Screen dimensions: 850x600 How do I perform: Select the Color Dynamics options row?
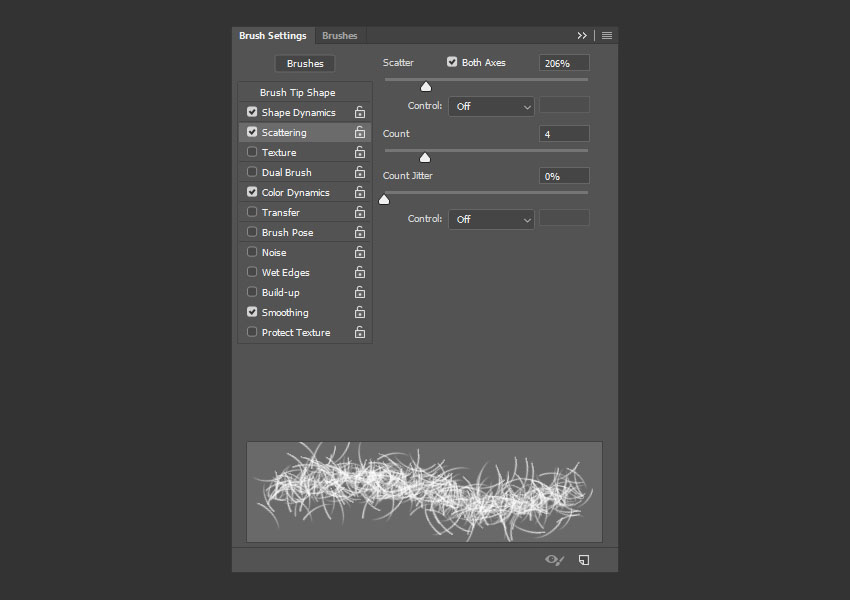[305, 192]
